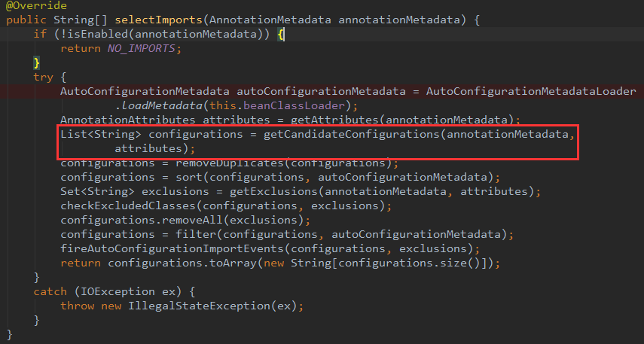Image resolution: width=644 pixels, height=344 pixels.
Task: Click getCandidateConfigurations in red box
Action: [x=352, y=134]
